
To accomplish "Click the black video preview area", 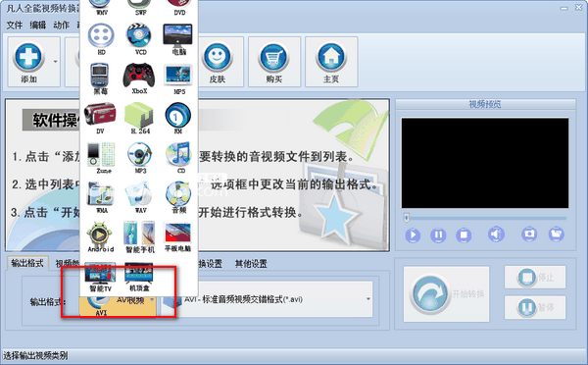I will 485,163.
